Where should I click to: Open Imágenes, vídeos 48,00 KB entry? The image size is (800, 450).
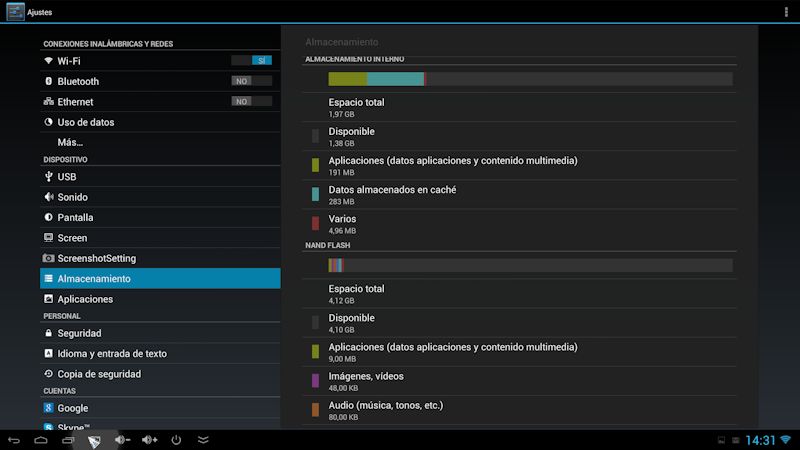click(x=519, y=381)
